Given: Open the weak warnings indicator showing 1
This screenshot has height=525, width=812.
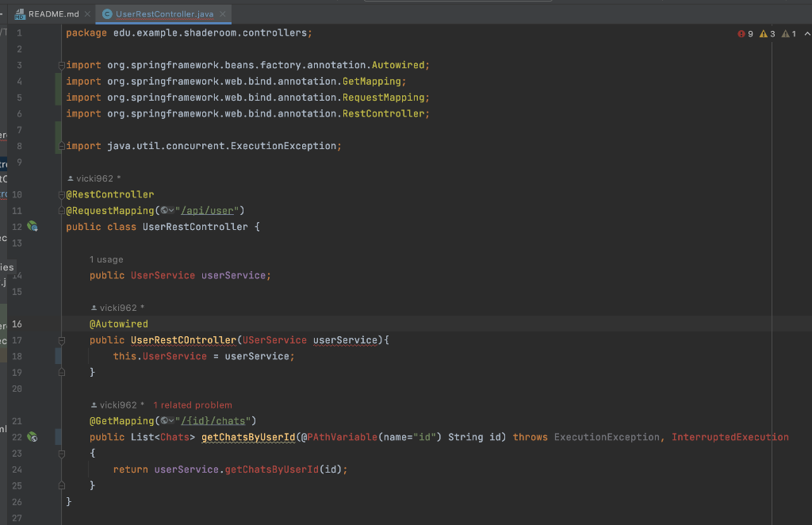Looking at the screenshot, I should click(x=789, y=33).
